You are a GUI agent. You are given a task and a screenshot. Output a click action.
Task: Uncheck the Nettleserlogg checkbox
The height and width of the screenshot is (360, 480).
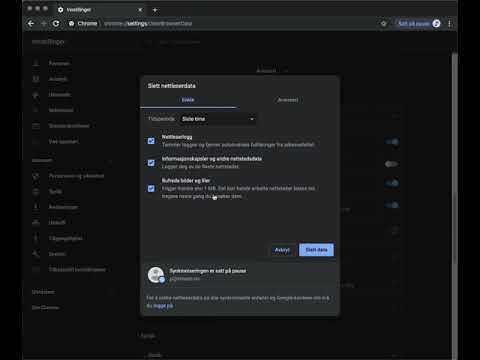[151, 141]
